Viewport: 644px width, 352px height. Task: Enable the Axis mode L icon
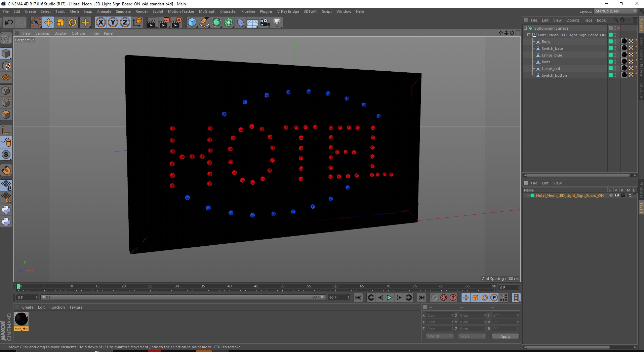6,130
